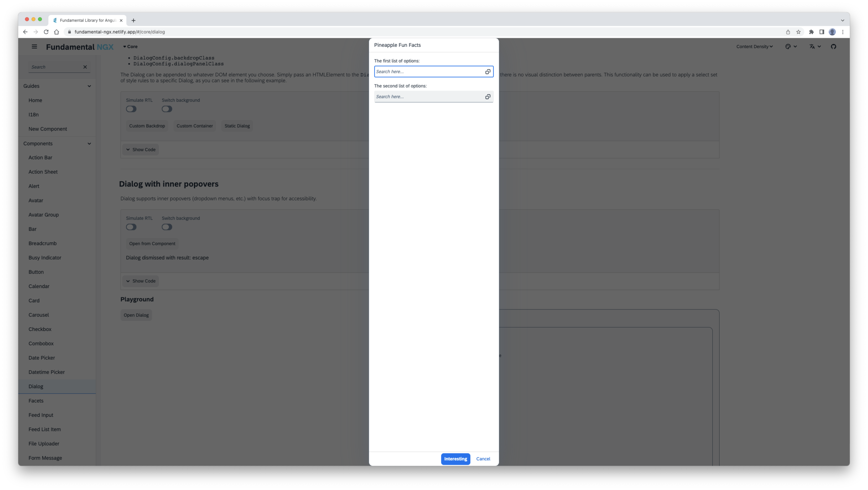Click the Interesting button in the dialog
This screenshot has width=868, height=490.
coord(456,459)
